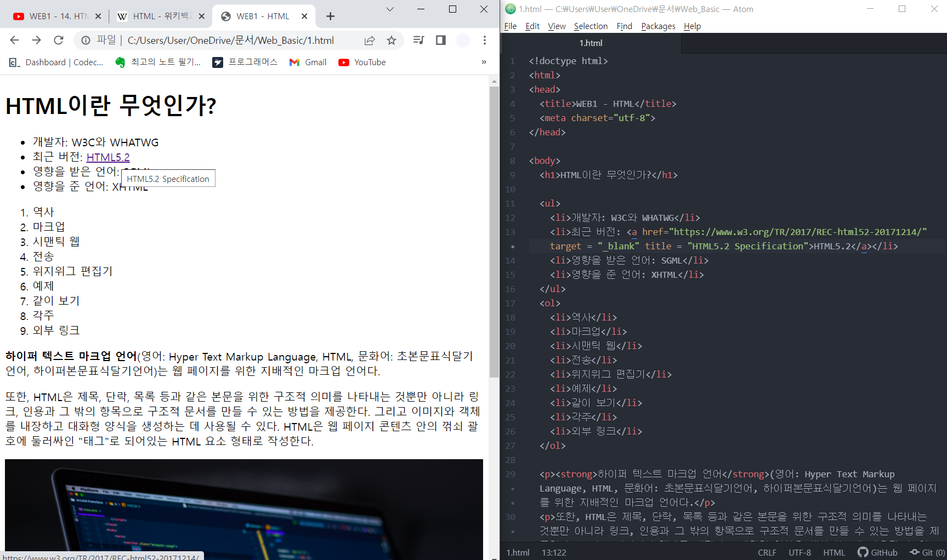Image resolution: width=947 pixels, height=560 pixels.
Task: Bookmark this page with the star icon
Action: click(x=392, y=40)
